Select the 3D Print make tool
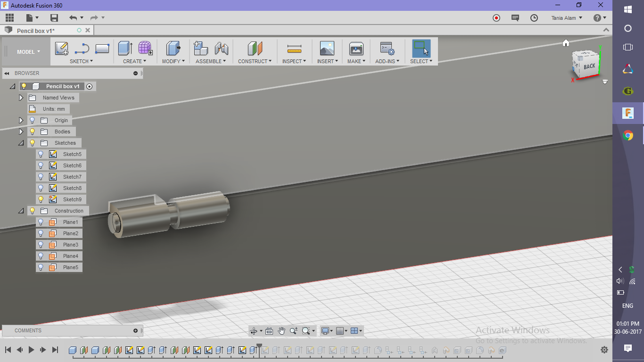644x362 pixels. click(356, 49)
